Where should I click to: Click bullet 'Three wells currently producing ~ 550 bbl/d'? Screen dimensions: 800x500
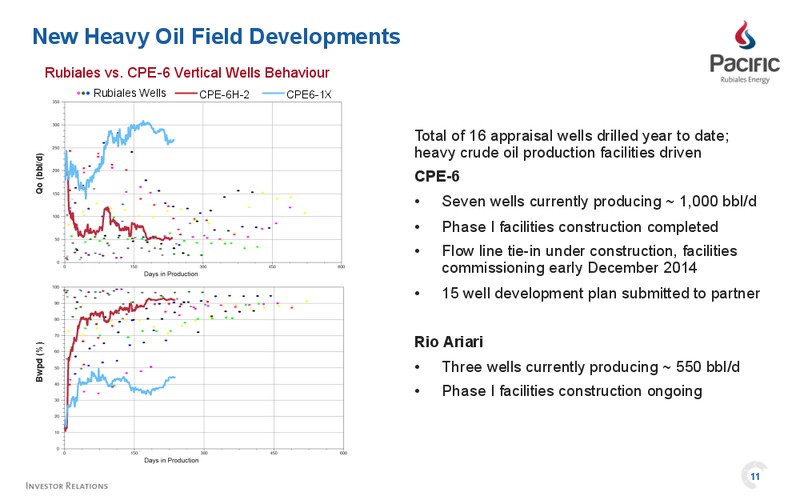(591, 367)
